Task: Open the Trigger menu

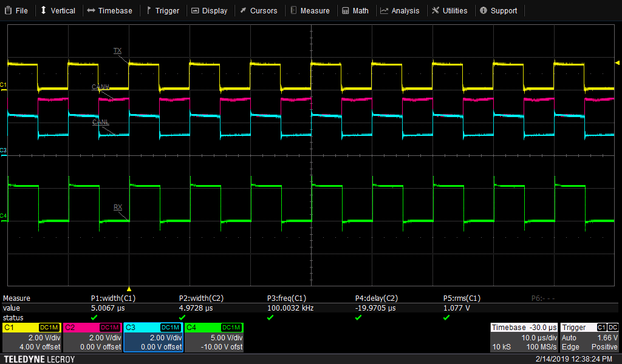Action: pos(163,11)
